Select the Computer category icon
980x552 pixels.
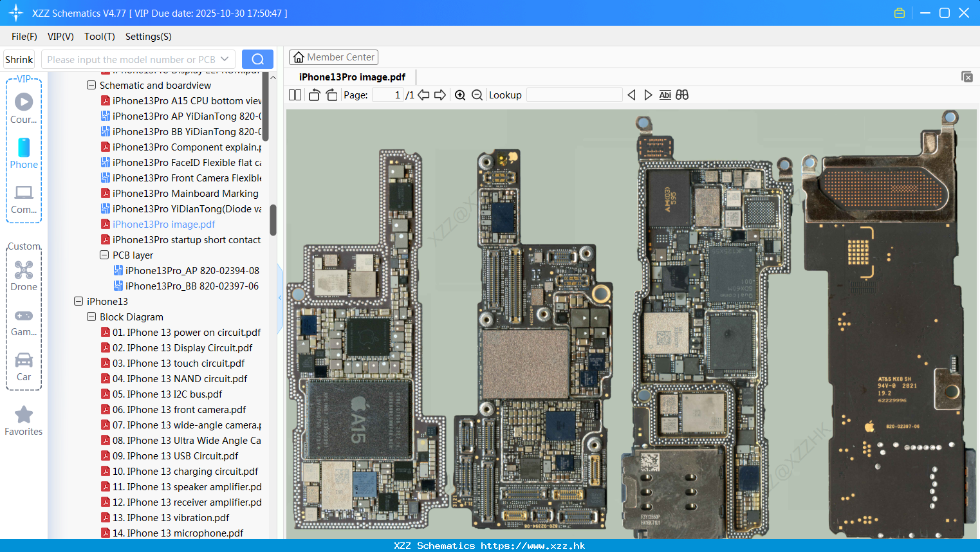pyautogui.click(x=24, y=192)
